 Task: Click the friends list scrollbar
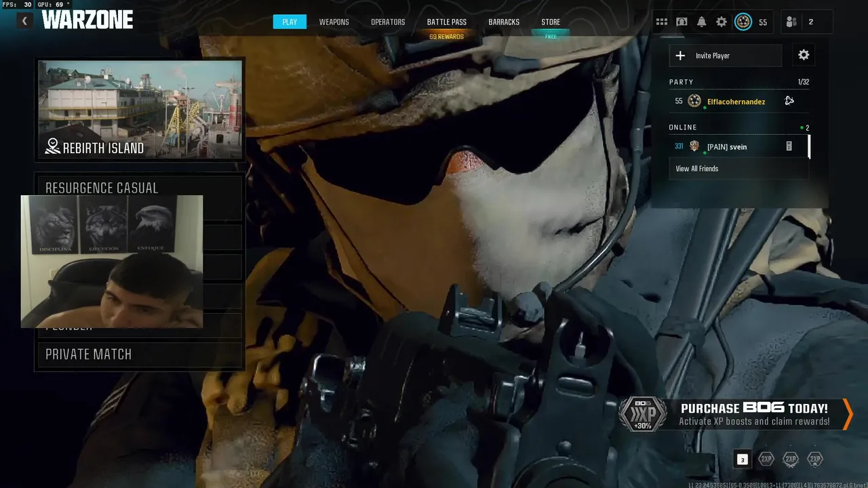(x=808, y=146)
